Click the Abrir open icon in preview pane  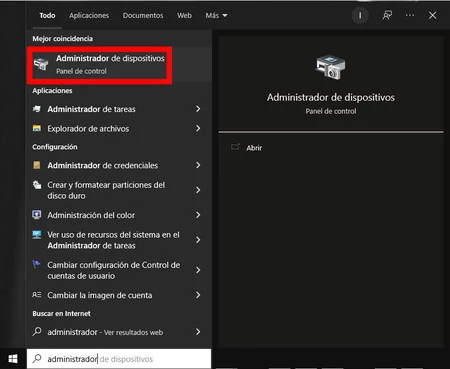pyautogui.click(x=235, y=147)
